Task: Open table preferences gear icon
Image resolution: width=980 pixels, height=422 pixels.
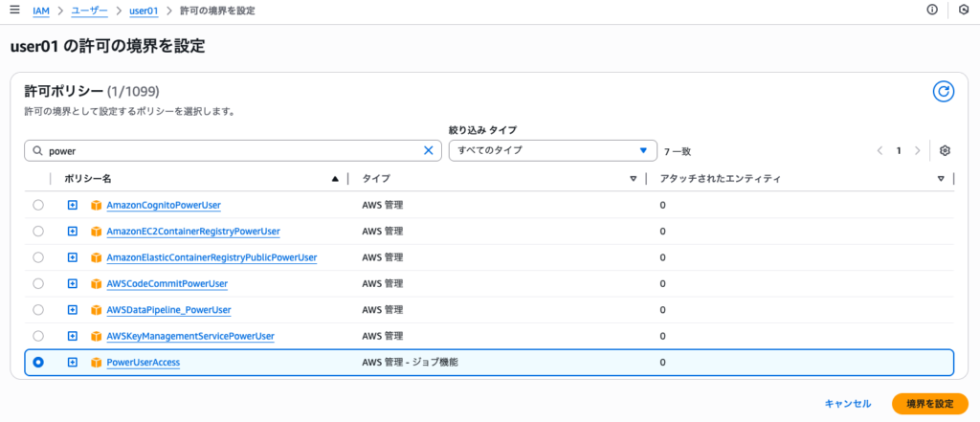Action: pyautogui.click(x=945, y=150)
